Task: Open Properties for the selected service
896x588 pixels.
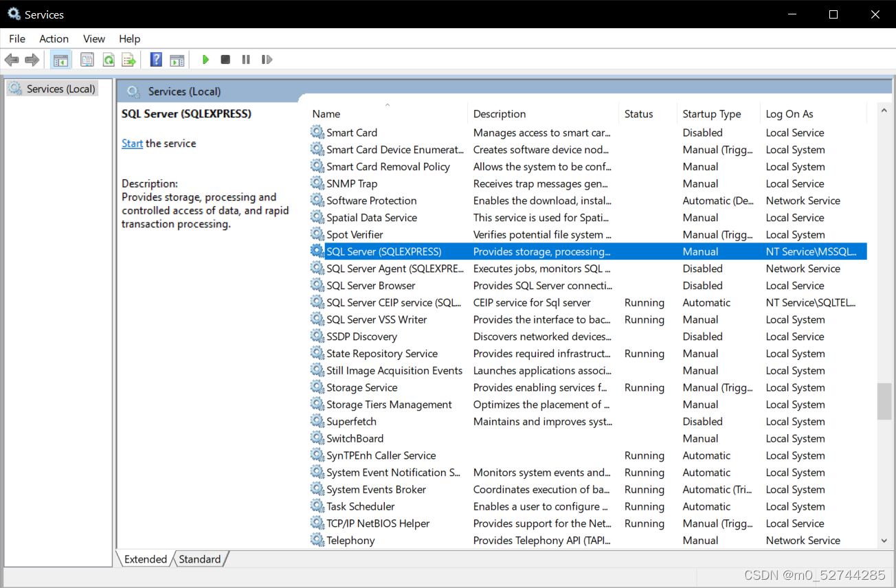Action: pyautogui.click(x=87, y=59)
